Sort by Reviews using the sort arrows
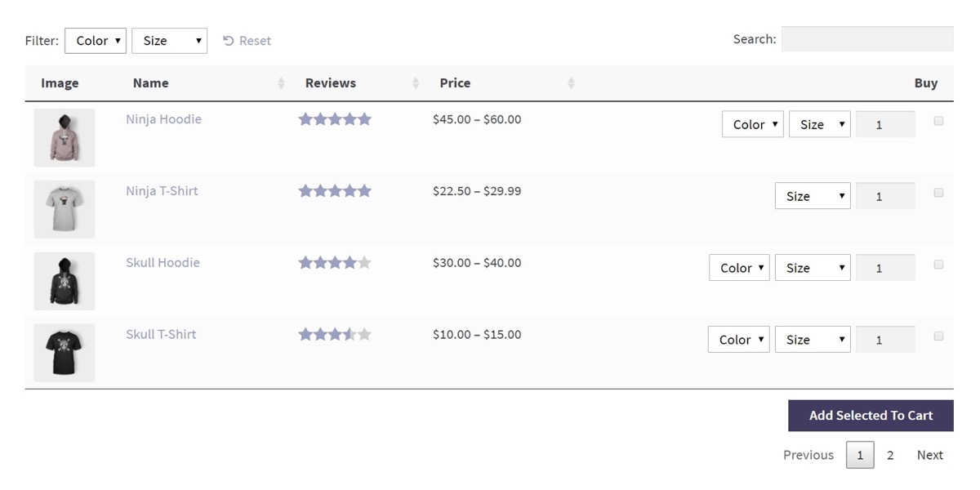The image size is (980, 490). pyautogui.click(x=416, y=83)
